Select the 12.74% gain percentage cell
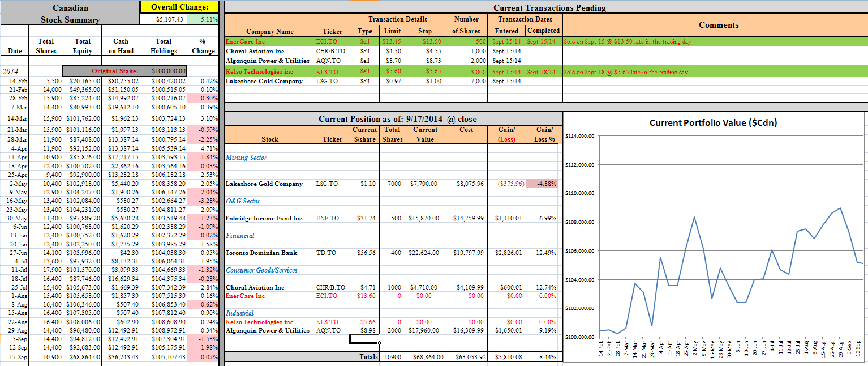This screenshot has height=366, width=868. click(x=544, y=288)
